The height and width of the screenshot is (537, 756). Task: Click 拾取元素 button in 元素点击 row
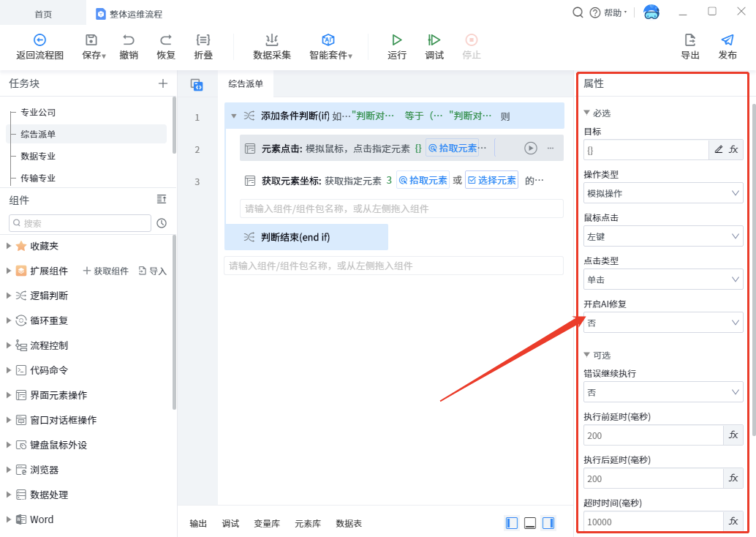coord(452,149)
